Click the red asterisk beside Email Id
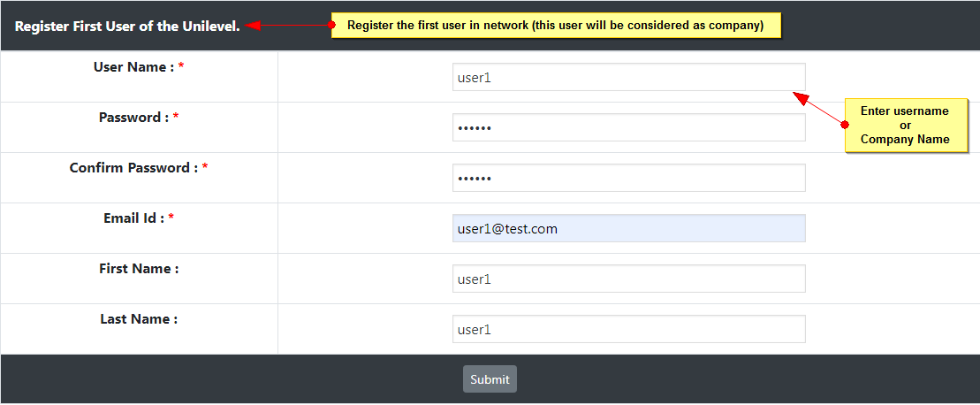The height and width of the screenshot is (405, 980). [x=171, y=219]
